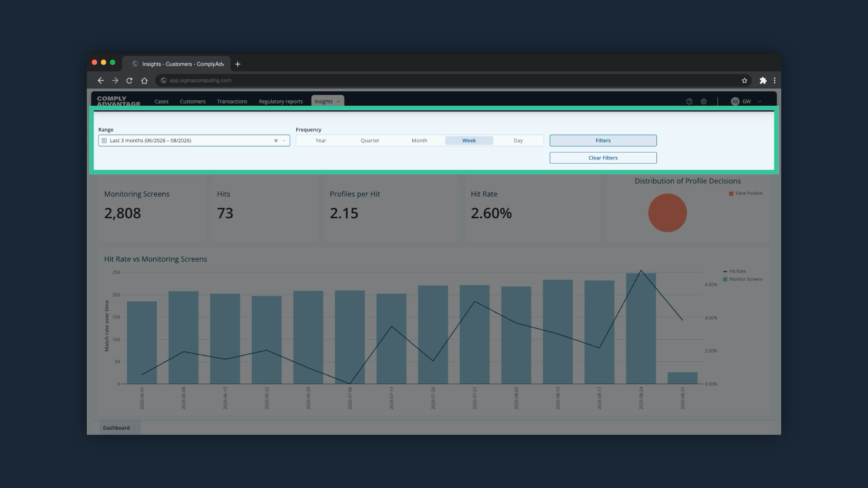Click the Last 3 months range field
This screenshot has width=868, height=488.
pyautogui.click(x=194, y=141)
